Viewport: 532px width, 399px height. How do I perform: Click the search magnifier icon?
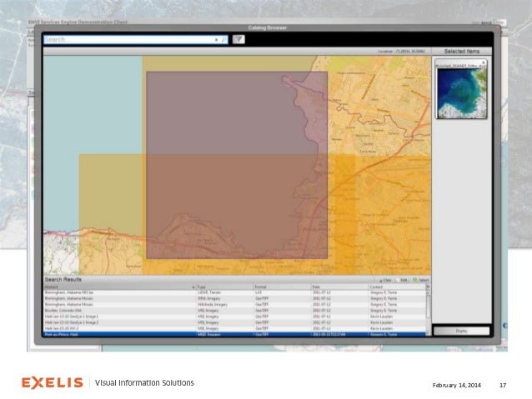pos(223,39)
